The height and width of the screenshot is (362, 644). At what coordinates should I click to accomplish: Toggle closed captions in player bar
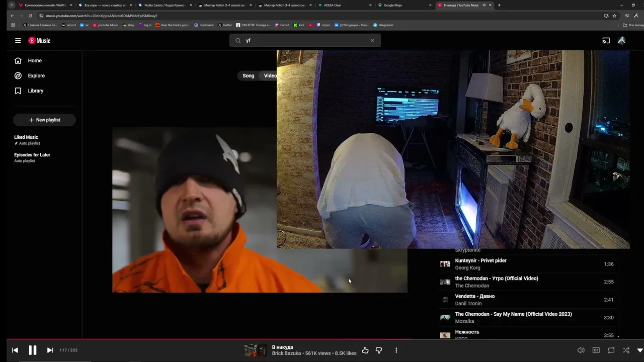(x=596, y=350)
